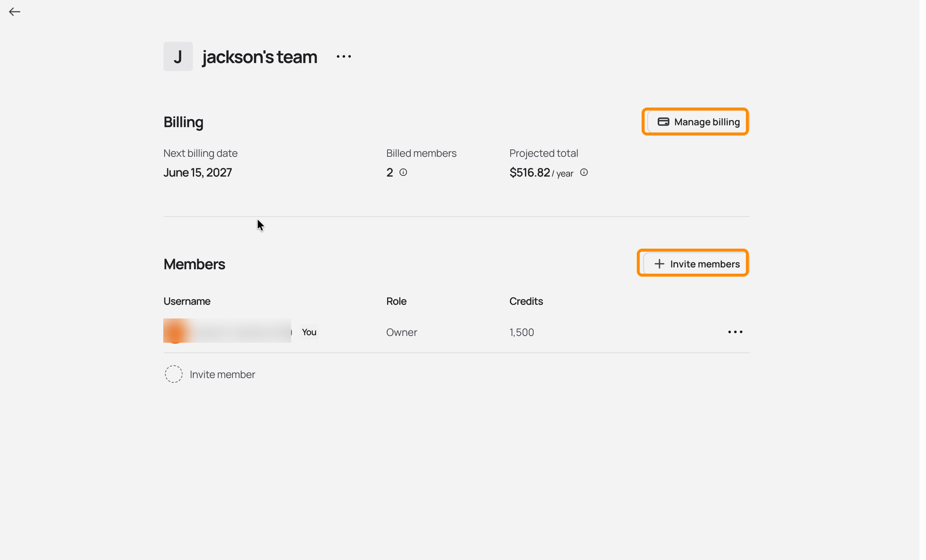Click the Owner role cell
The image size is (926, 560).
point(402,333)
